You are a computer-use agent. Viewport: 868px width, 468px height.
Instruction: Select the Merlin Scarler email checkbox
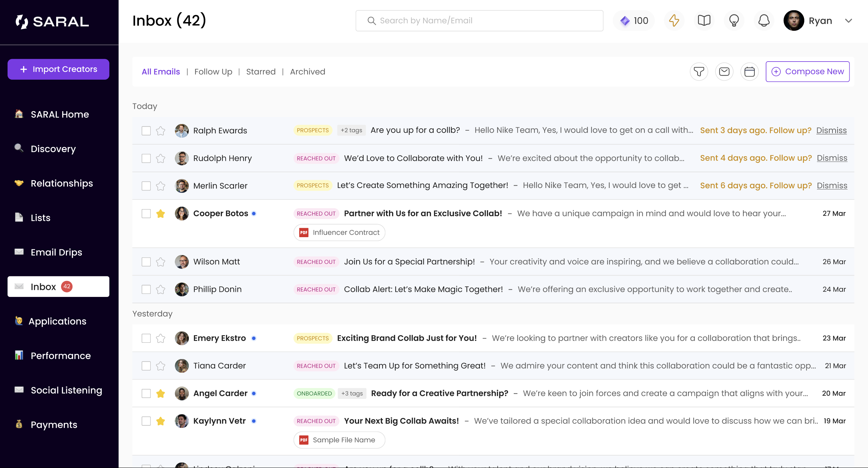point(146,186)
